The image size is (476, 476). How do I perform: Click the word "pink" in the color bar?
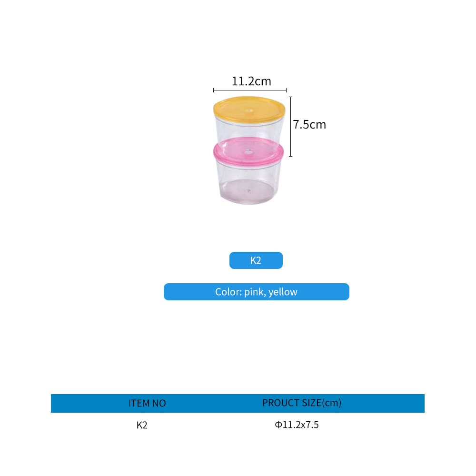(x=255, y=292)
